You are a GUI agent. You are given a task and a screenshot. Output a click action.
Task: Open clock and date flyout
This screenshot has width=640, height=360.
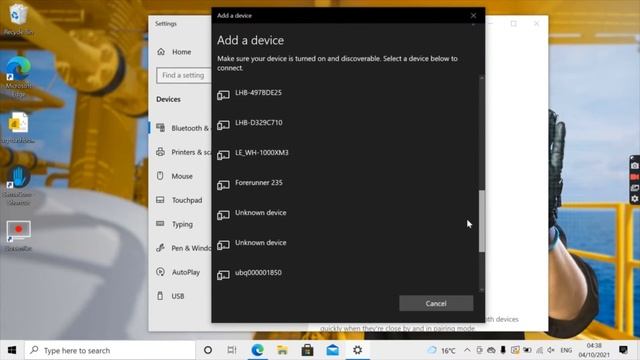(x=594, y=350)
